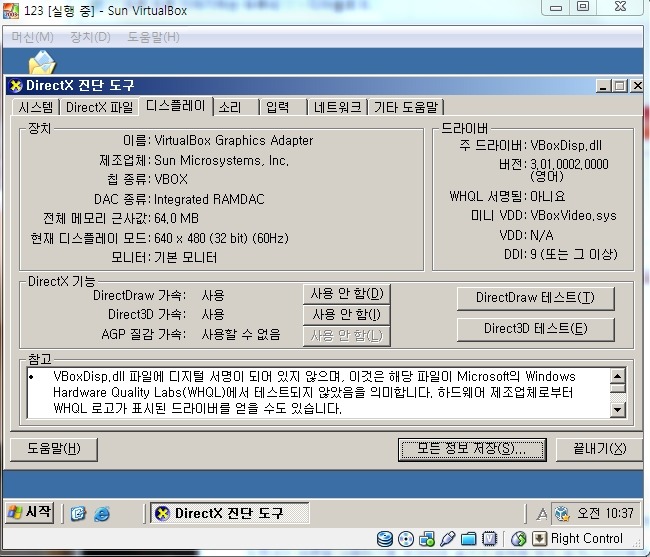
Task: Click the VBoxDisp.dll driver name
Action: pyautogui.click(x=566, y=145)
